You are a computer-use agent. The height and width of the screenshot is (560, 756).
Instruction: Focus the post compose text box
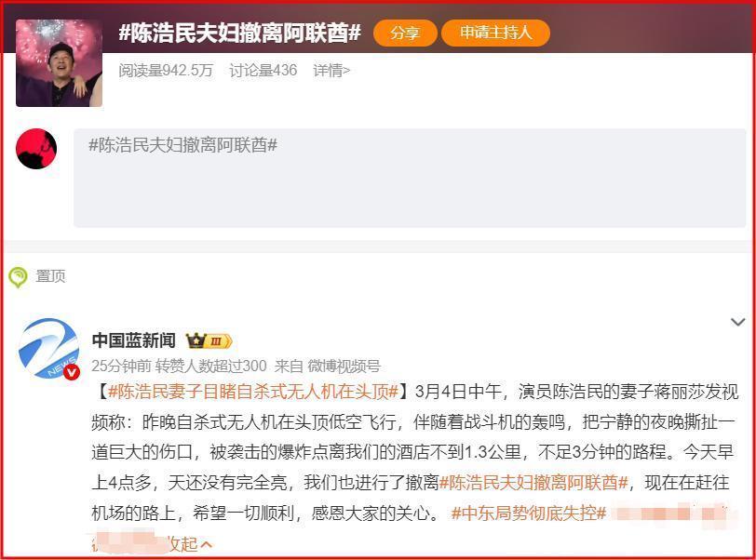[x=410, y=178]
